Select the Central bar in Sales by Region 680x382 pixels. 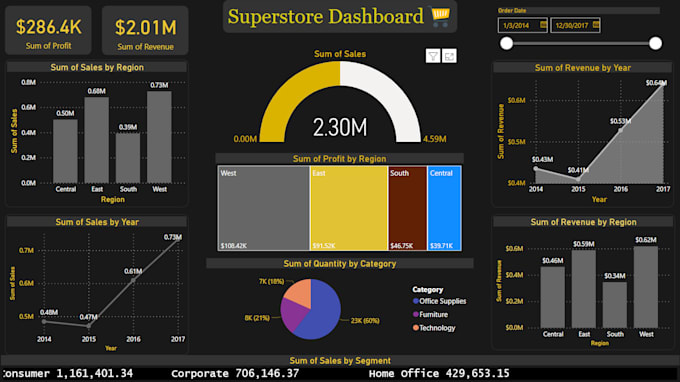pos(65,151)
